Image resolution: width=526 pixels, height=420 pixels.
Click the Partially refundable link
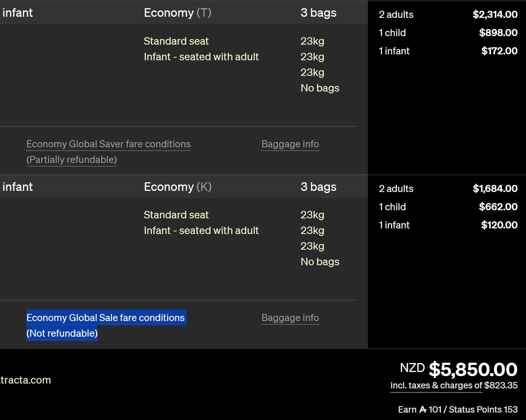click(x=71, y=160)
